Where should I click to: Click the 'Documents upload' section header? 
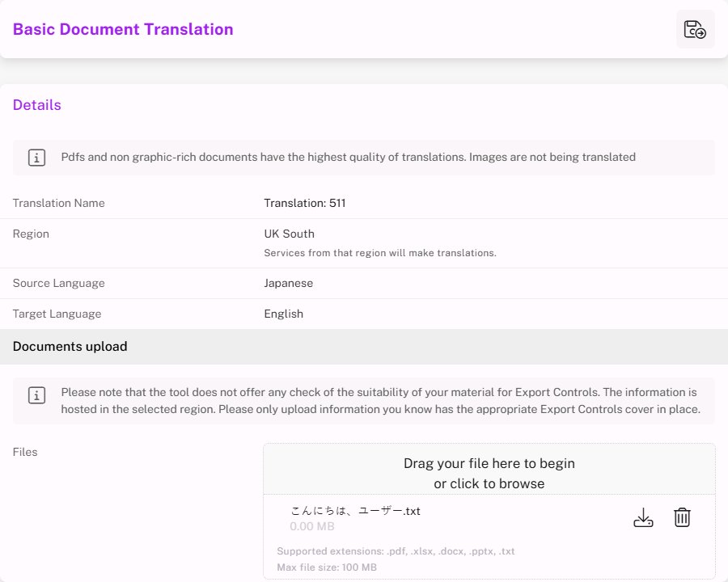click(70, 347)
